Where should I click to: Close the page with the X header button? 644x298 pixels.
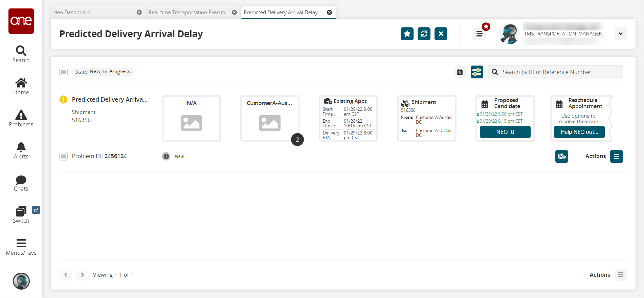pos(441,34)
